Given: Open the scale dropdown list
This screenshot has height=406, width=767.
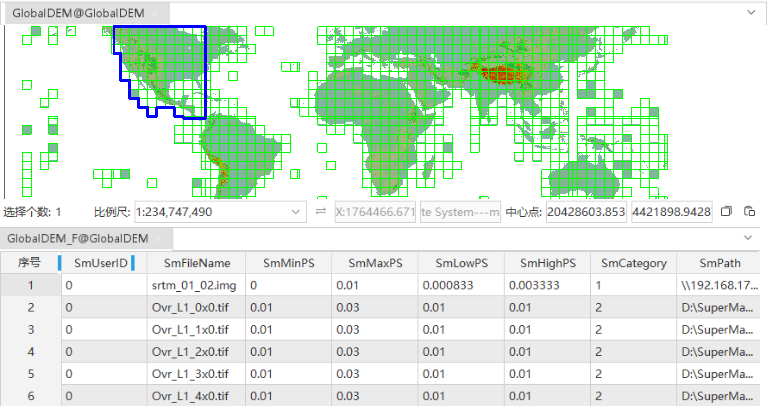Looking at the screenshot, I should pos(295,212).
